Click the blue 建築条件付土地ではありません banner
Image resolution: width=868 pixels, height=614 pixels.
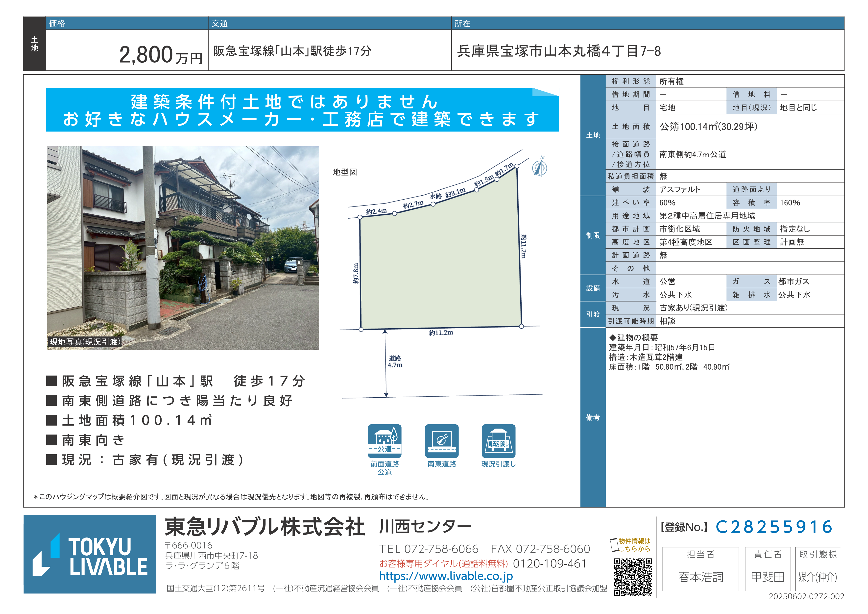point(302,110)
